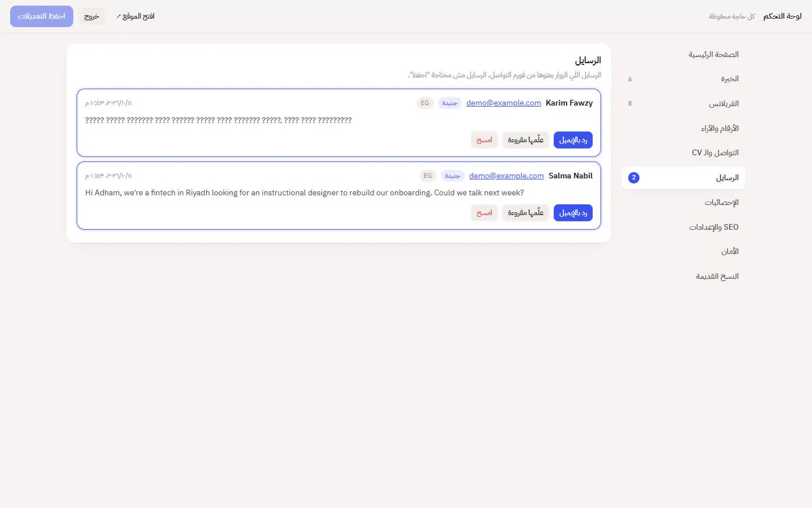Open the الأمان sidebar section
Screen dimensions: 812x508
pyautogui.click(x=683, y=251)
